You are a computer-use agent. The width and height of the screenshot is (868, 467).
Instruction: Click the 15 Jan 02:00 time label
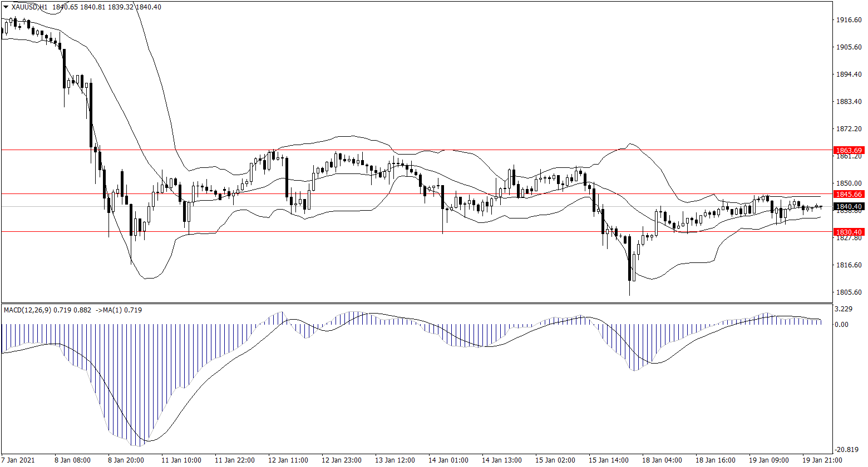[555, 460]
